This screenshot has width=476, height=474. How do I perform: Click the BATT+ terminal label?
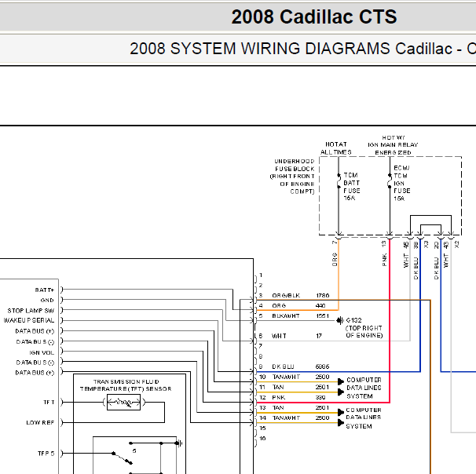coord(45,290)
